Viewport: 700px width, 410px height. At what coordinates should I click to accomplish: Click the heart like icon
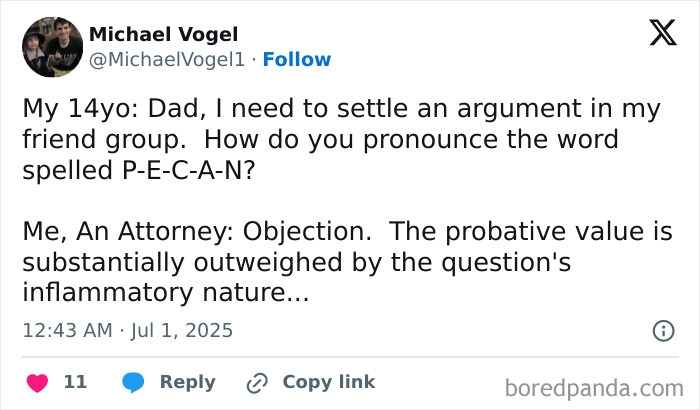[x=37, y=382]
